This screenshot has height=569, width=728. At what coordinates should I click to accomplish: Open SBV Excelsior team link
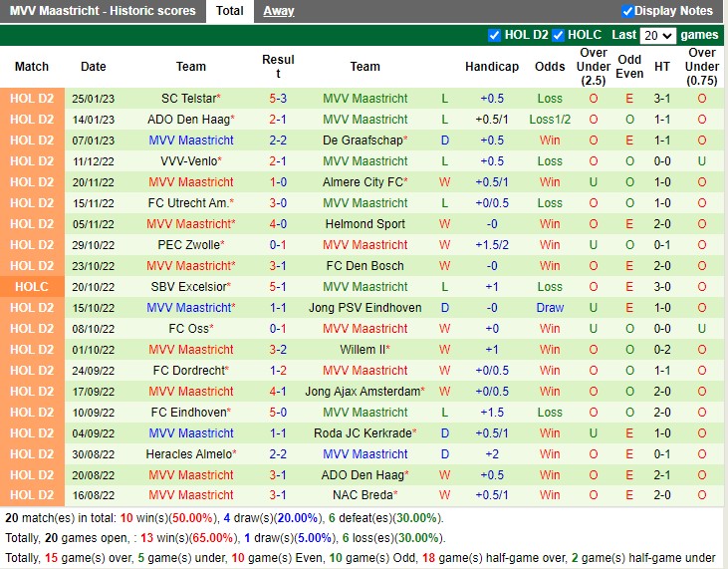coord(191,287)
